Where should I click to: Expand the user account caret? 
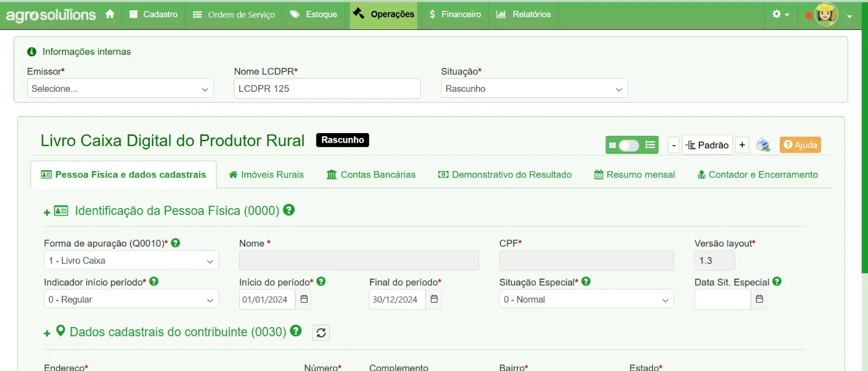(x=850, y=16)
